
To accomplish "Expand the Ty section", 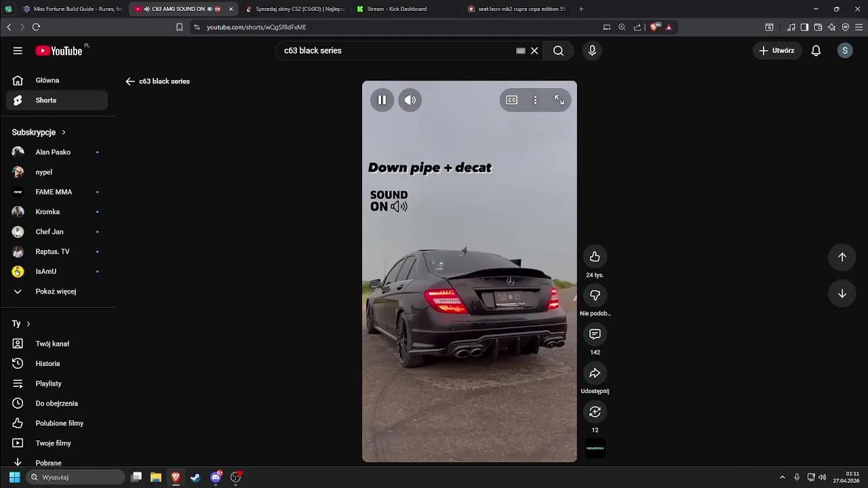I will 21,324.
